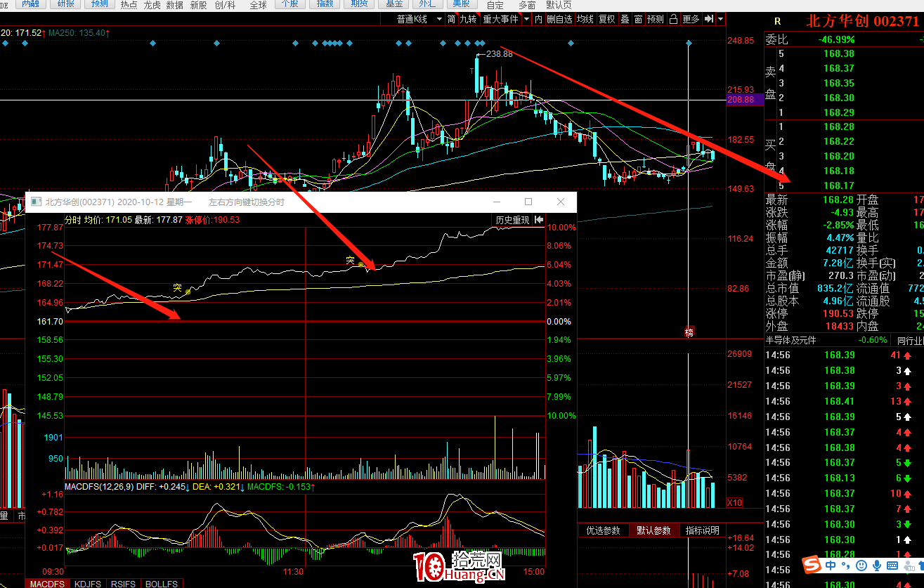Click the 榜 marker icon on the K-line chart
Screen dimensions: 924x588
pyautogui.click(x=689, y=332)
